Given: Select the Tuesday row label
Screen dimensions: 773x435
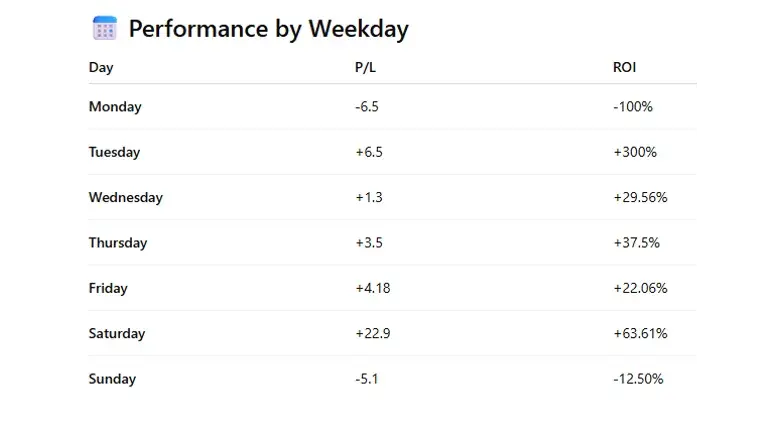Looking at the screenshot, I should click(114, 152).
